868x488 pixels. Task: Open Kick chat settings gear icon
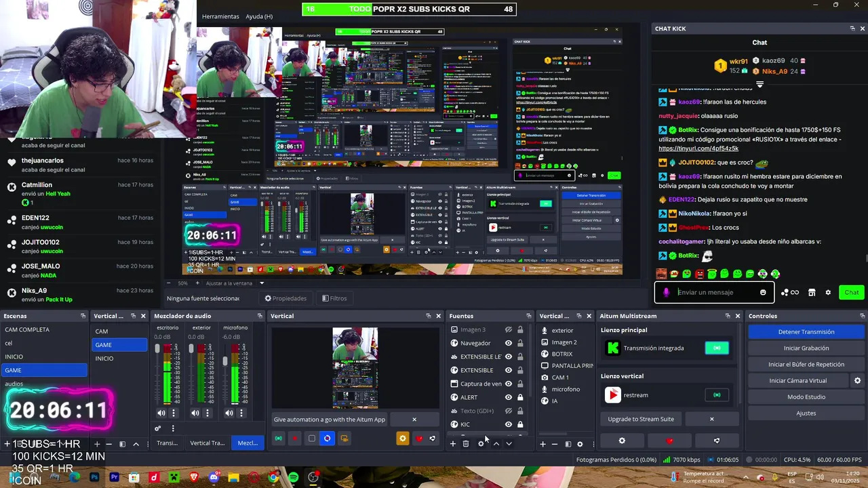pyautogui.click(x=828, y=292)
